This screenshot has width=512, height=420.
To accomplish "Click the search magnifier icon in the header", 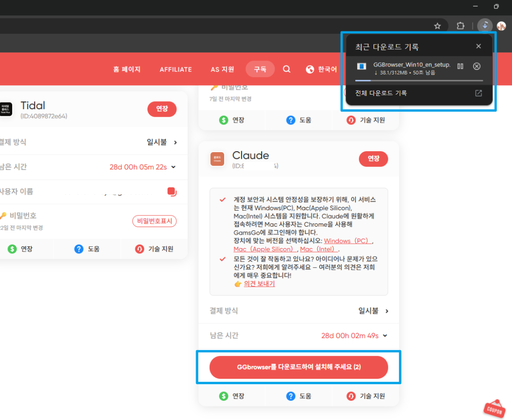I will pos(286,69).
